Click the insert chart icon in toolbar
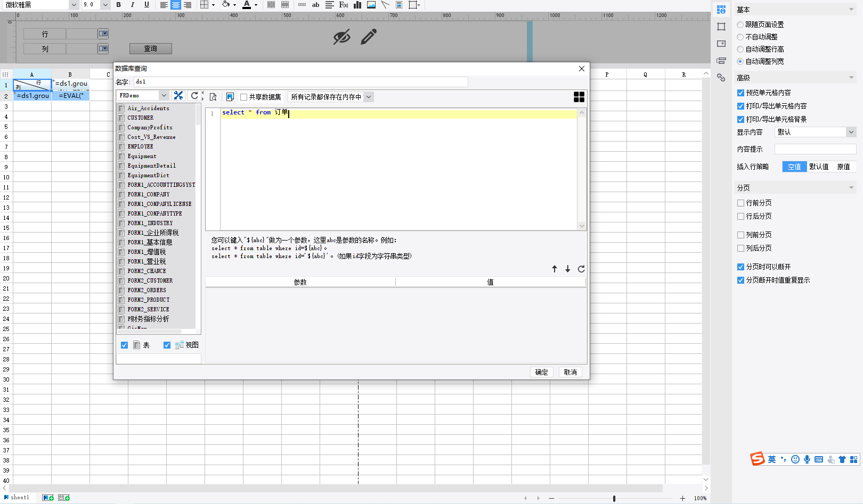This screenshot has width=863, height=504. [x=357, y=5]
